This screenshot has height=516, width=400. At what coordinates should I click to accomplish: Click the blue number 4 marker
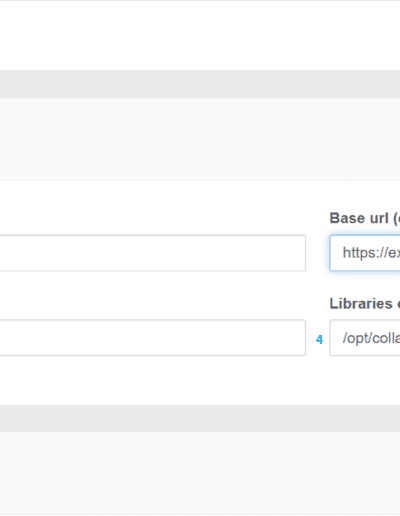pos(319,339)
